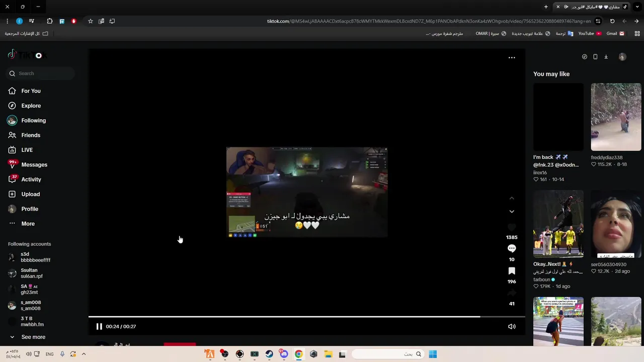Seek on the video progress bar
The image size is (644, 362).
[x=307, y=317]
